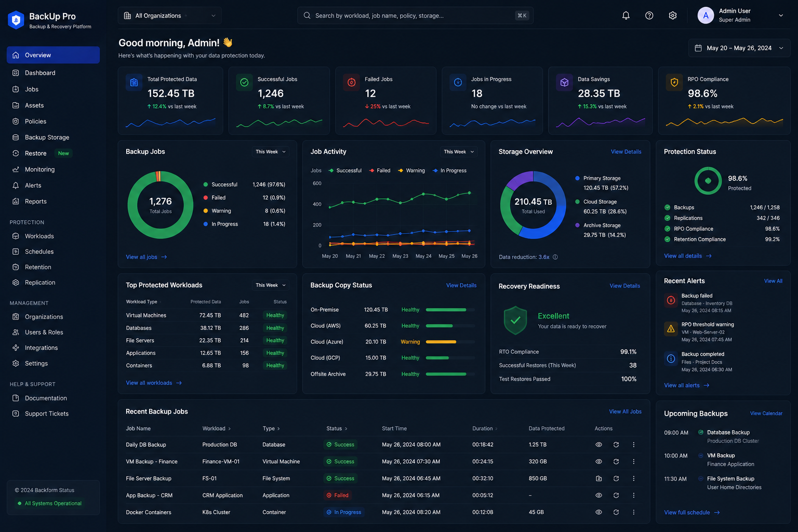Click the Data Savings cube icon
The height and width of the screenshot is (532, 798).
click(x=564, y=82)
